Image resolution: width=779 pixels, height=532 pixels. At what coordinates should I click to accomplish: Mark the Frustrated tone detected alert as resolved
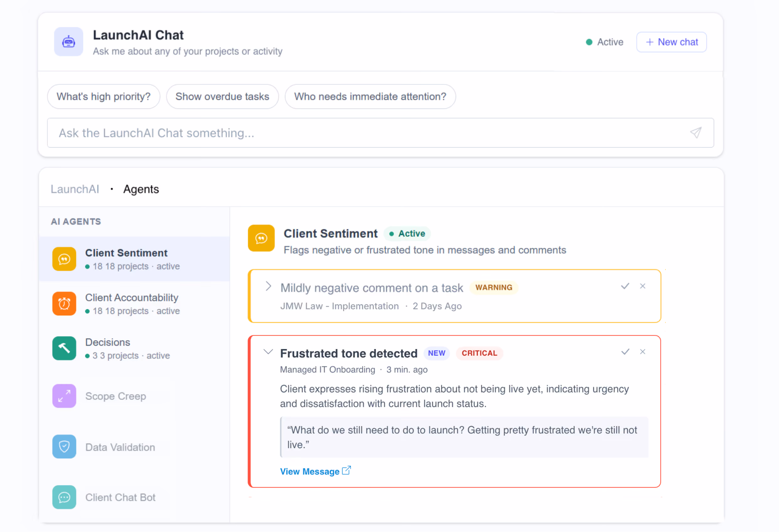(x=625, y=352)
